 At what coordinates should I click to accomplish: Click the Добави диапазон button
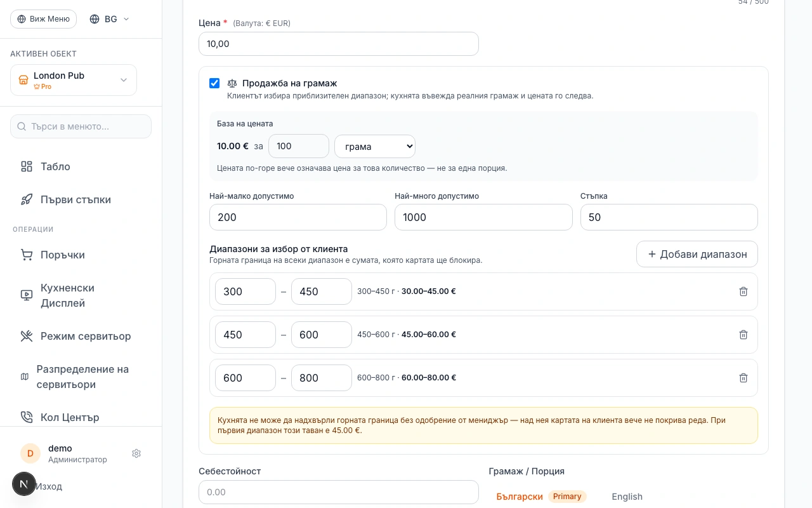[x=697, y=254]
